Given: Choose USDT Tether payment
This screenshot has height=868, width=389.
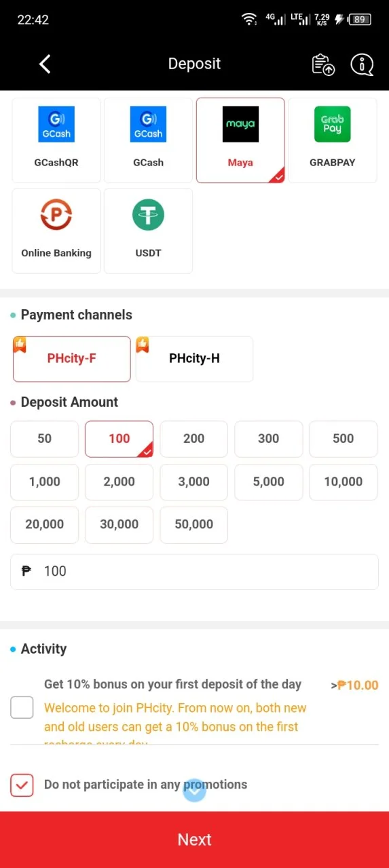Looking at the screenshot, I should pos(148,231).
